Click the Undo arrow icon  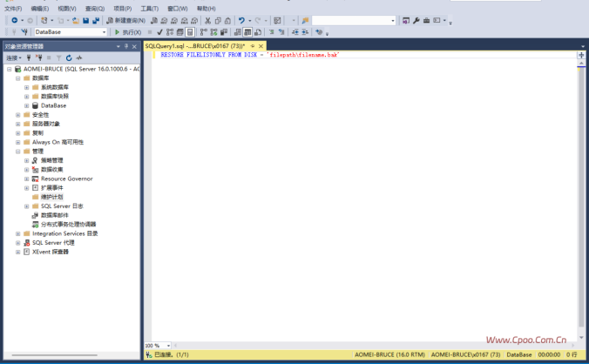coord(241,20)
